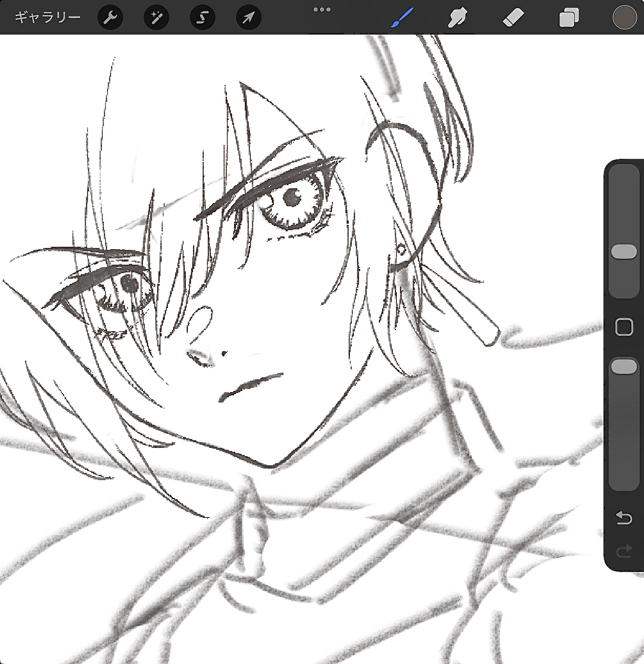Click the brush size slider handle
This screenshot has width=644, height=664.
pos(624,252)
